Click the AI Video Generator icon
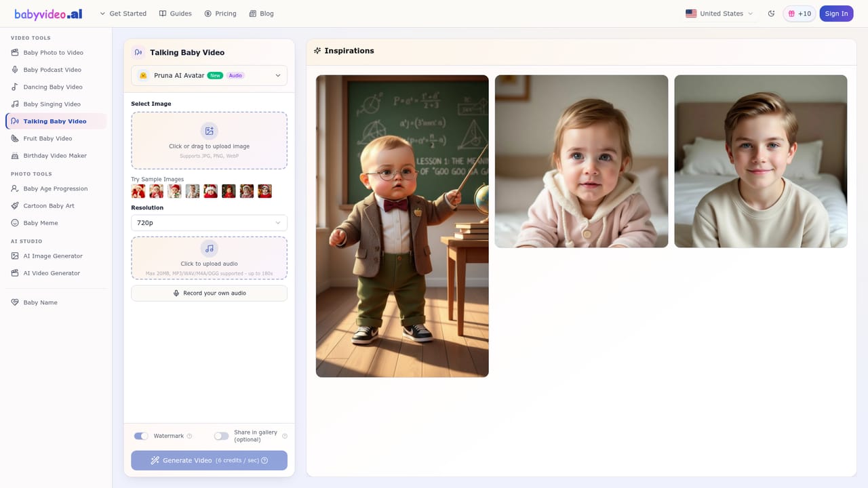This screenshot has height=488, width=868. click(x=15, y=272)
